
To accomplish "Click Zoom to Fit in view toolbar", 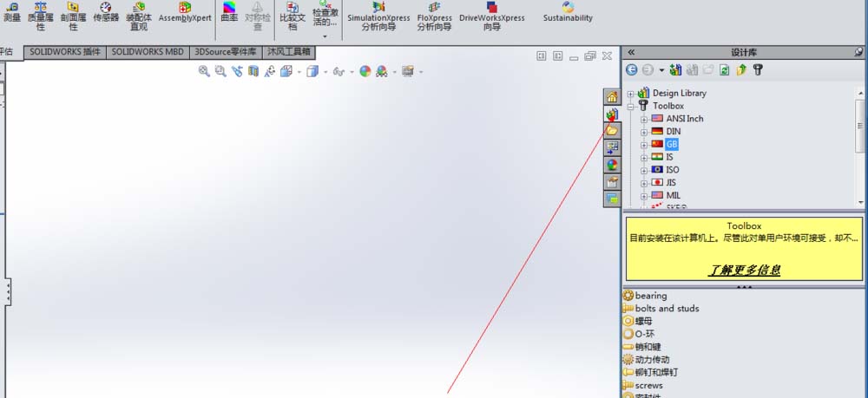I will pyautogui.click(x=204, y=71).
